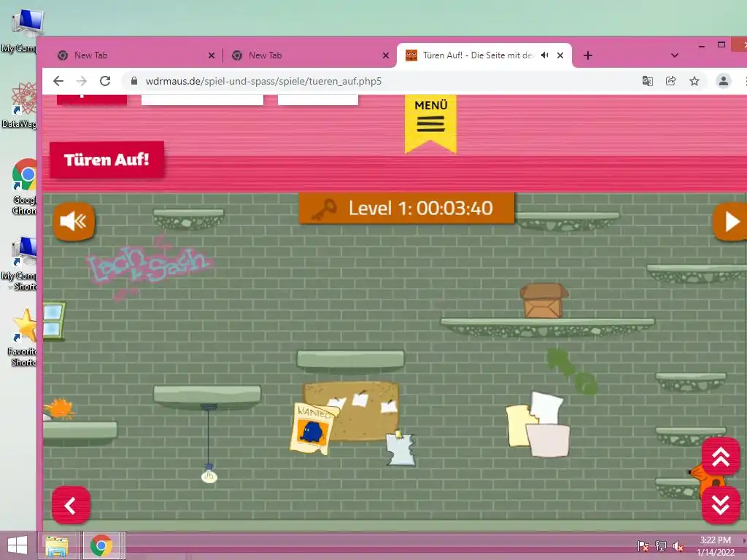Open the translate page icon
This screenshot has width=747, height=560.
point(648,81)
